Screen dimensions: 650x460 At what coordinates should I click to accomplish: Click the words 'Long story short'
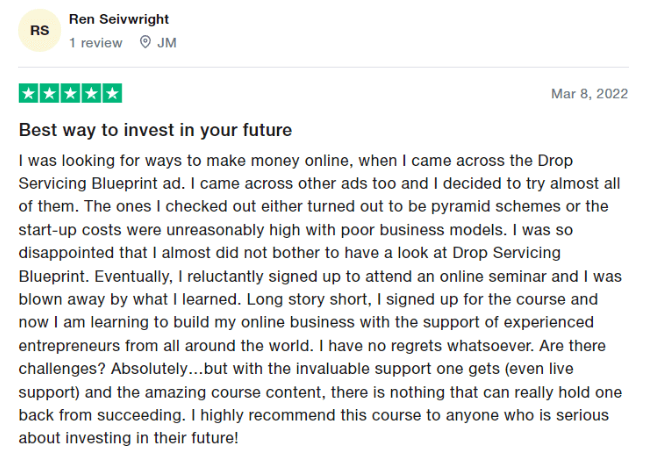[x=307, y=299]
